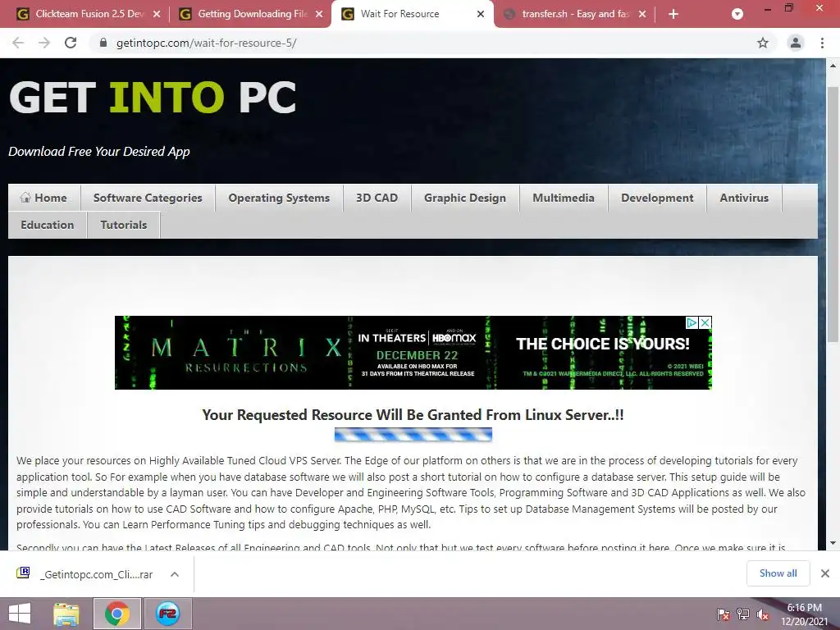Open the Antivirus menu
840x630 pixels.
pyautogui.click(x=743, y=198)
